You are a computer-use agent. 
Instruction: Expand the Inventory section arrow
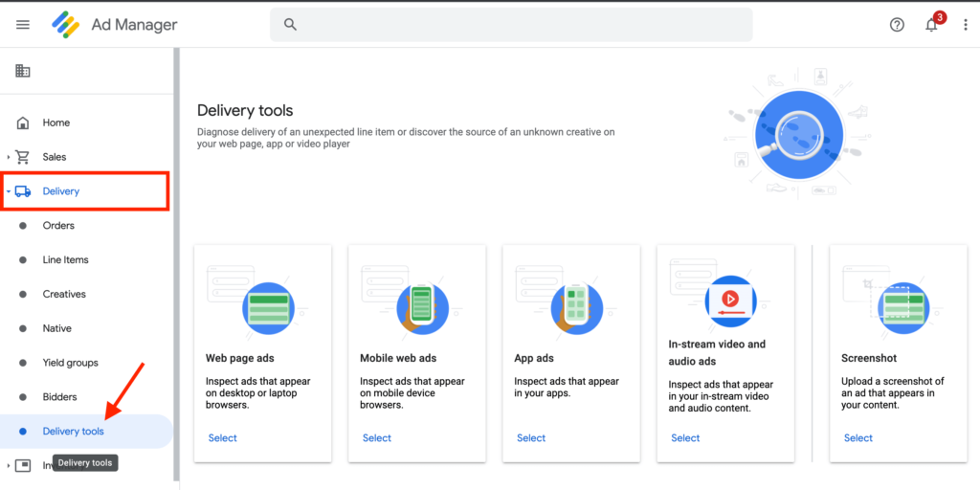(x=8, y=466)
